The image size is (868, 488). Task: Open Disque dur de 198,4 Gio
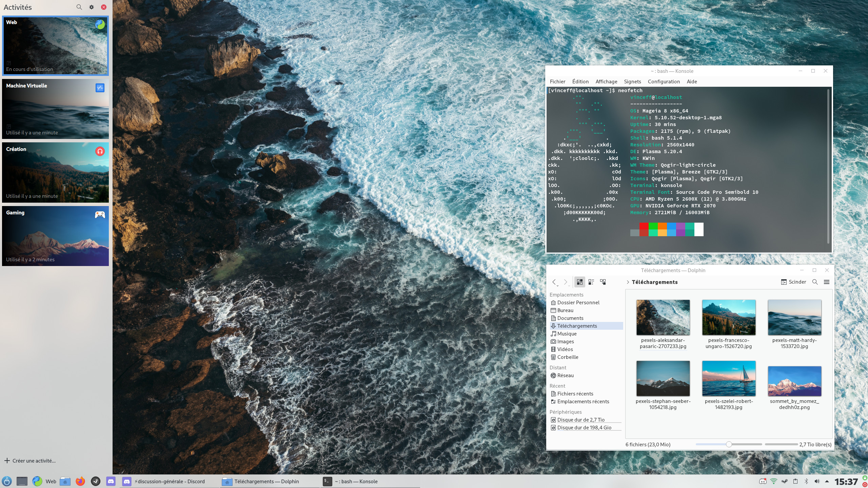pos(586,428)
